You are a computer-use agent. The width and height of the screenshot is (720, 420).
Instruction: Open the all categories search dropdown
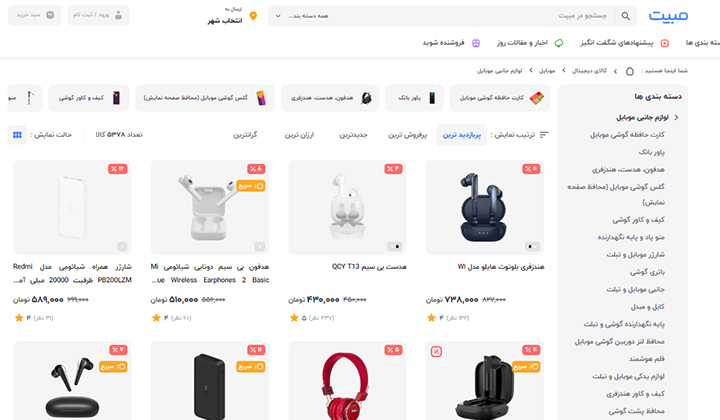coord(303,16)
